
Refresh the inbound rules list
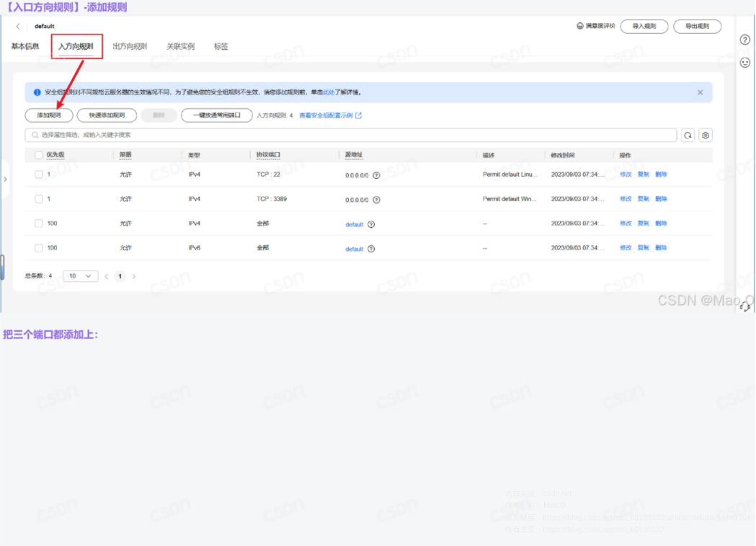pyautogui.click(x=688, y=136)
